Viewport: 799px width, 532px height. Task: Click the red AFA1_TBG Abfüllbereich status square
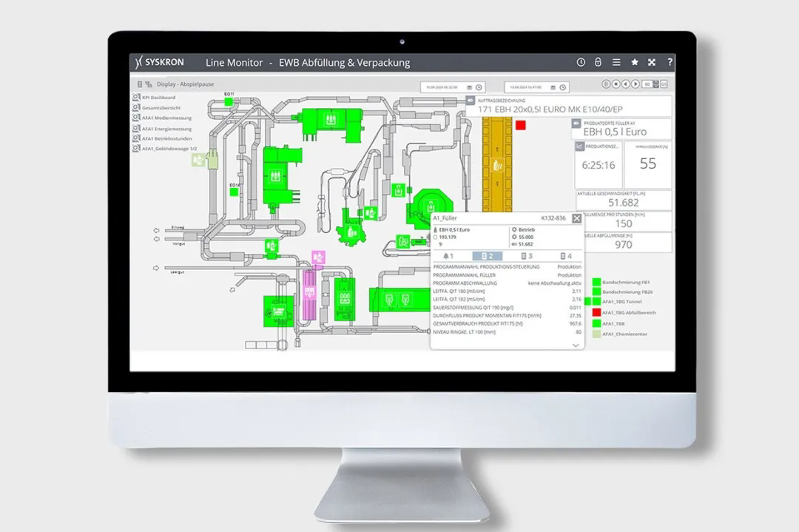(596, 313)
